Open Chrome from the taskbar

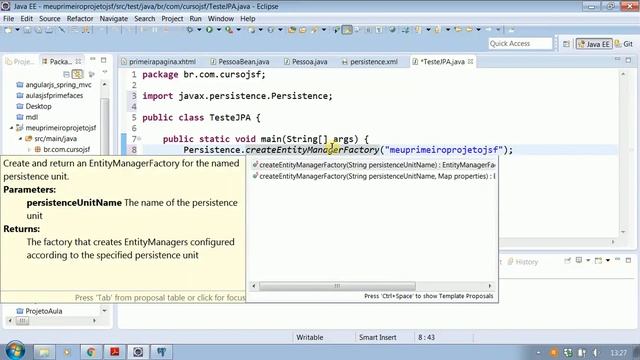click(91, 352)
